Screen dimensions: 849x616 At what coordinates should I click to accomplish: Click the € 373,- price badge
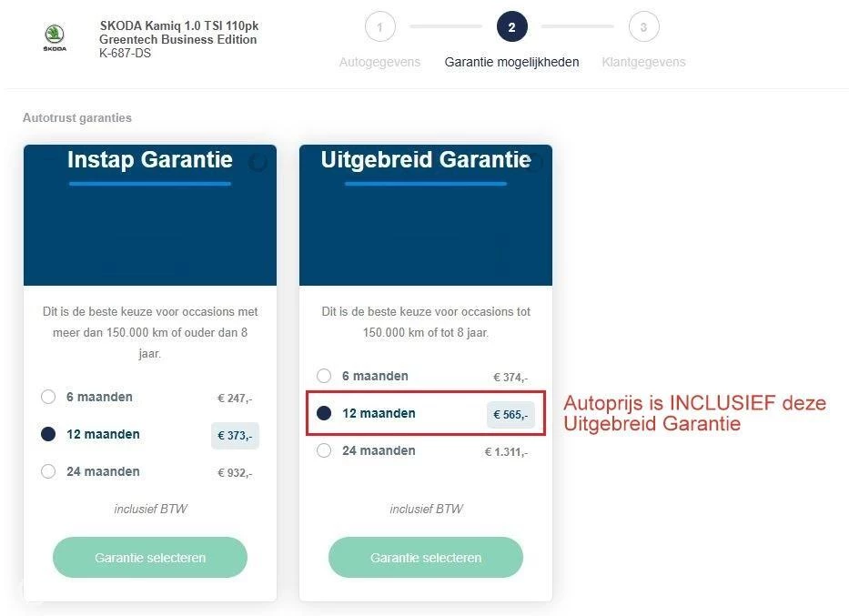235,436
